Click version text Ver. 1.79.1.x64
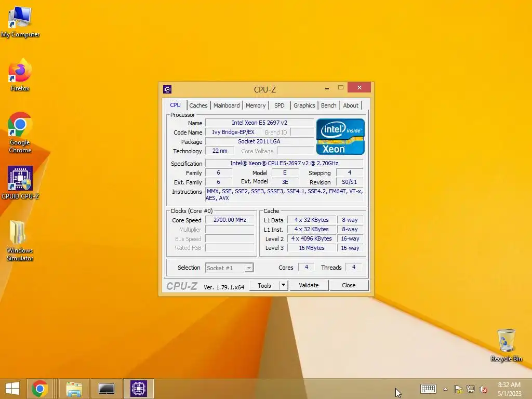 click(x=224, y=287)
